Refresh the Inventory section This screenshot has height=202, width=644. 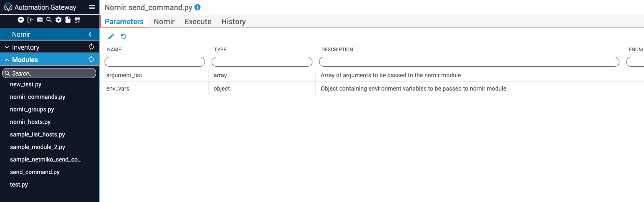click(91, 47)
